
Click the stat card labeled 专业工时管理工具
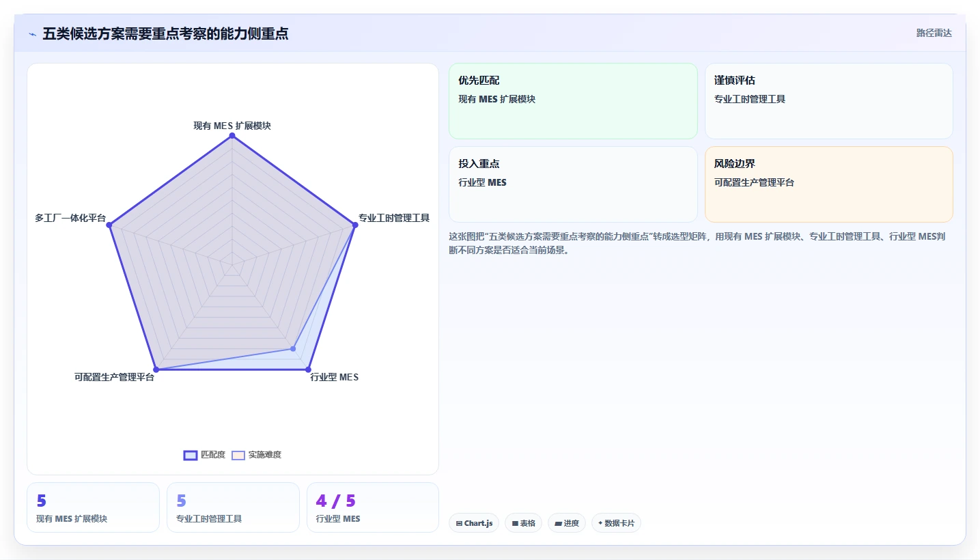point(233,507)
